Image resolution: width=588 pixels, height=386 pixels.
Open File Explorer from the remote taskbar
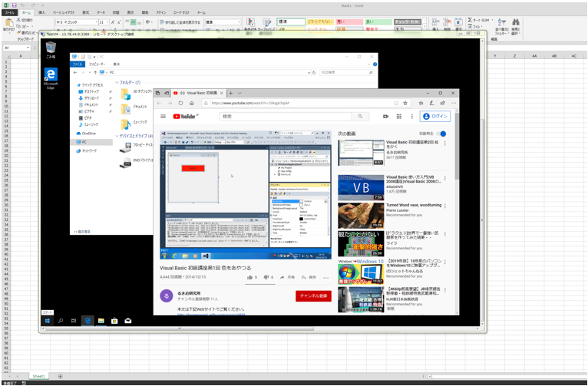101,321
